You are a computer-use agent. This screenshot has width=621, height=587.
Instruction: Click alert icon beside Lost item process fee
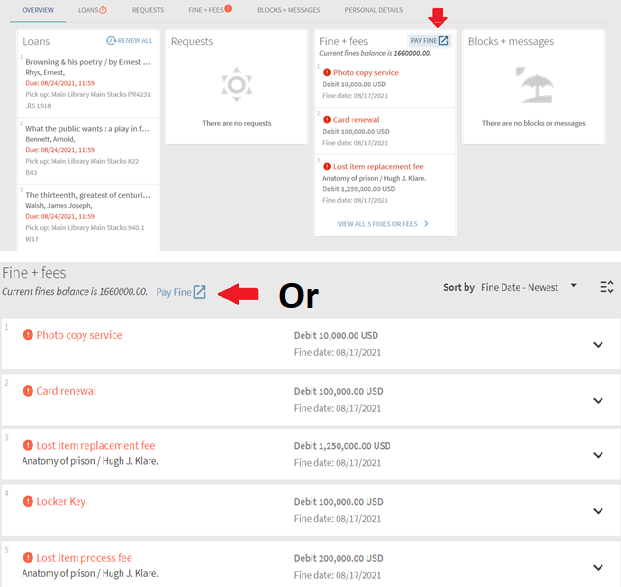pos(28,558)
